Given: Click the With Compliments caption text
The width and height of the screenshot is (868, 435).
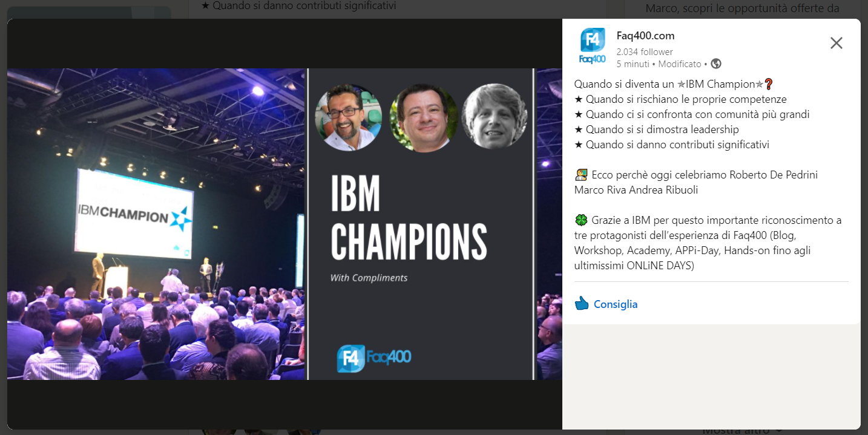Looking at the screenshot, I should click(x=369, y=278).
